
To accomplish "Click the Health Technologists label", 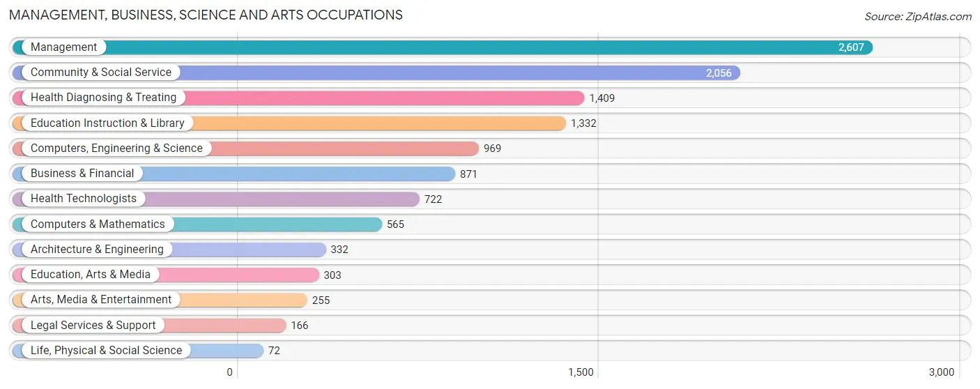I will coord(84,199).
